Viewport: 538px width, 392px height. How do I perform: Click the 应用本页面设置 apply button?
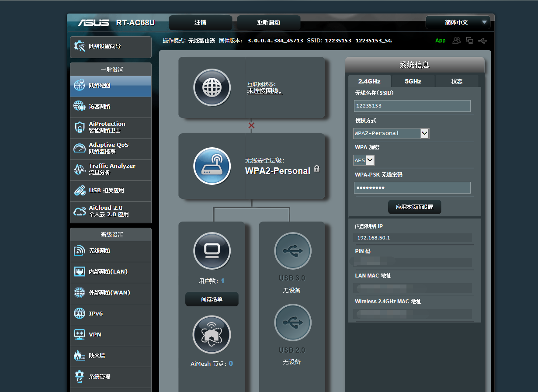pos(415,207)
